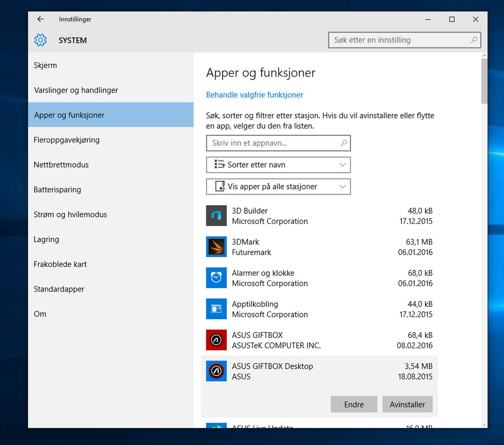This screenshot has height=445, width=504.
Task: Open the Lagring section
Action: tap(111, 239)
